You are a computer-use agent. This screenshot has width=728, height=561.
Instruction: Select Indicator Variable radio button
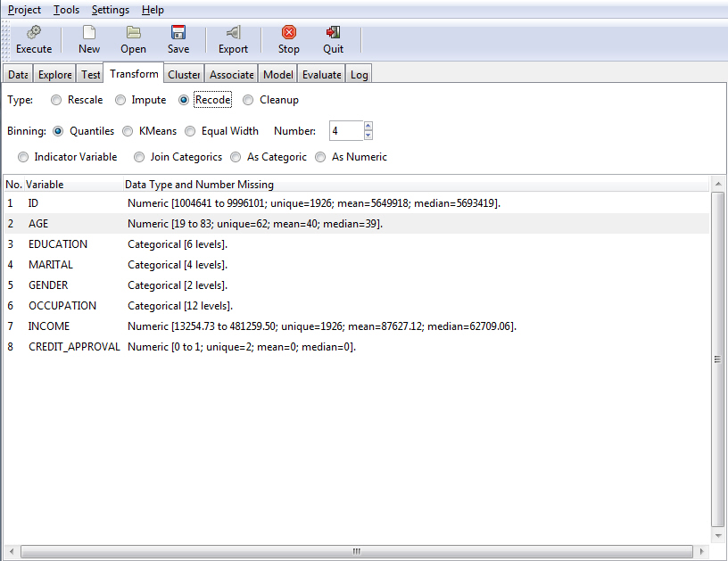tap(23, 157)
